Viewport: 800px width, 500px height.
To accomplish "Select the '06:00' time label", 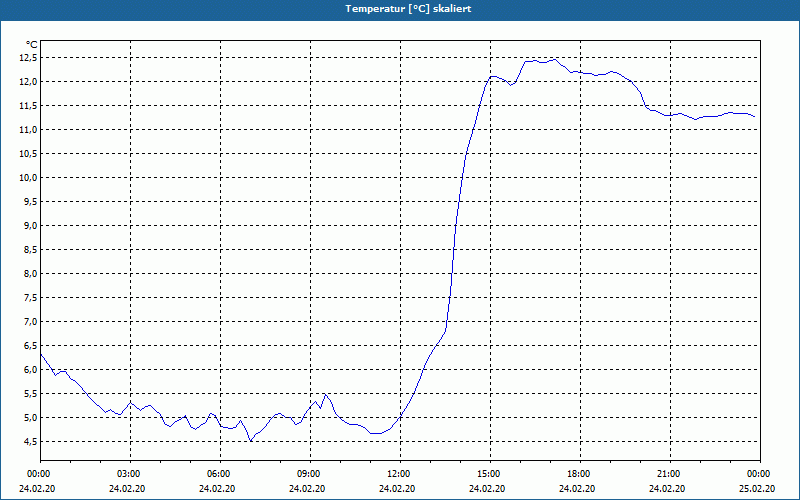I will [220, 474].
